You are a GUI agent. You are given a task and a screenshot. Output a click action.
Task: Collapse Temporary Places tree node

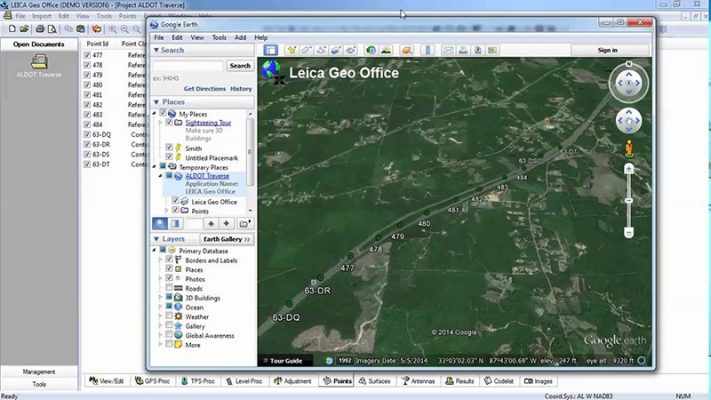[154, 167]
